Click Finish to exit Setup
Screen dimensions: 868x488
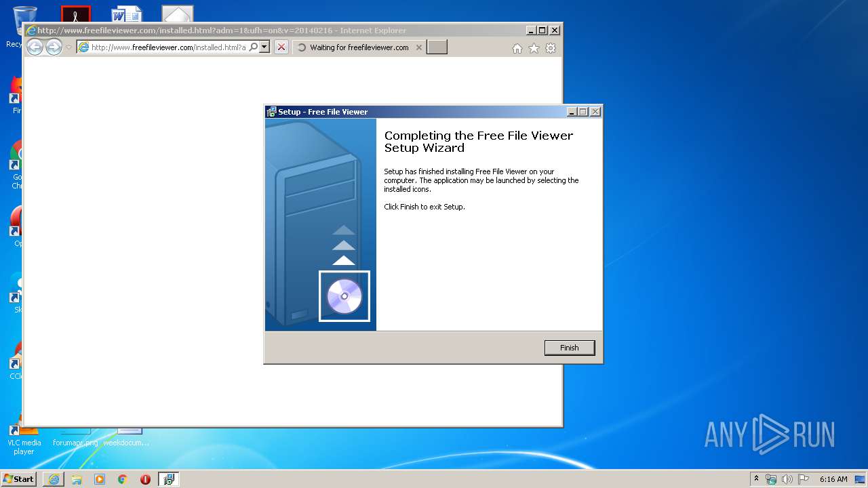pyautogui.click(x=570, y=348)
